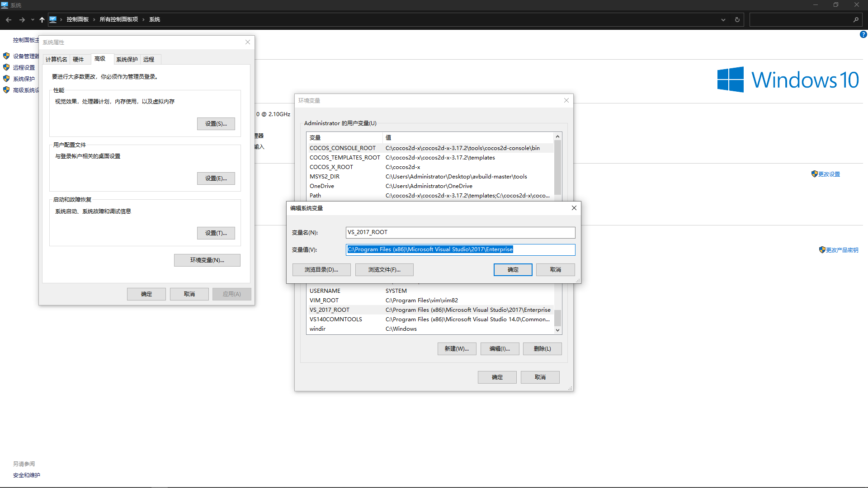The image size is (868, 488).
Task: Open help with the blue question icon
Action: click(863, 34)
